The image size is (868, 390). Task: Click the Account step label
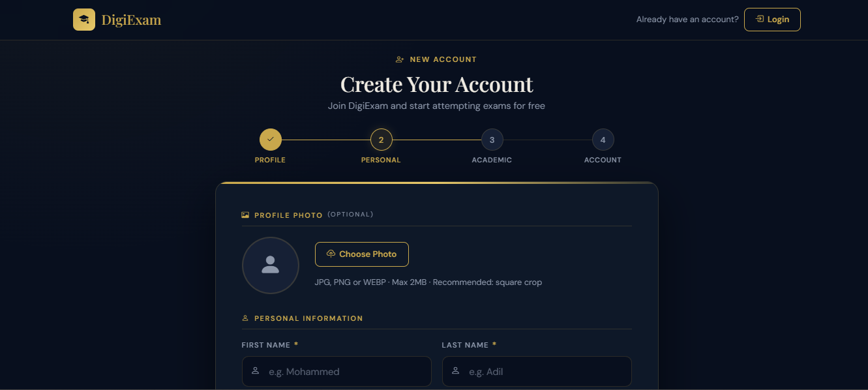603,160
